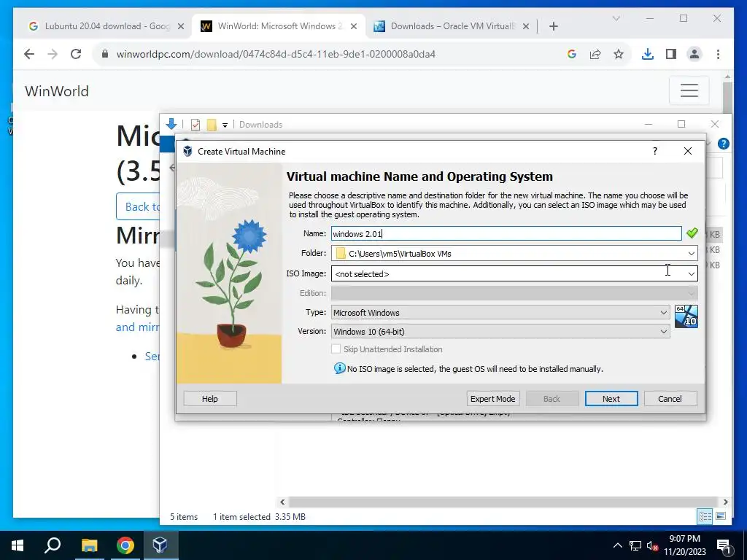This screenshot has width=747, height=560.
Task: Open Google Chrome from the taskbar
Action: coord(125,545)
